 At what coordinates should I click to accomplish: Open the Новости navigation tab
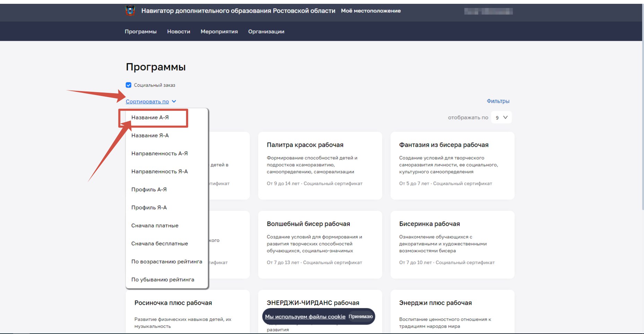click(x=179, y=32)
